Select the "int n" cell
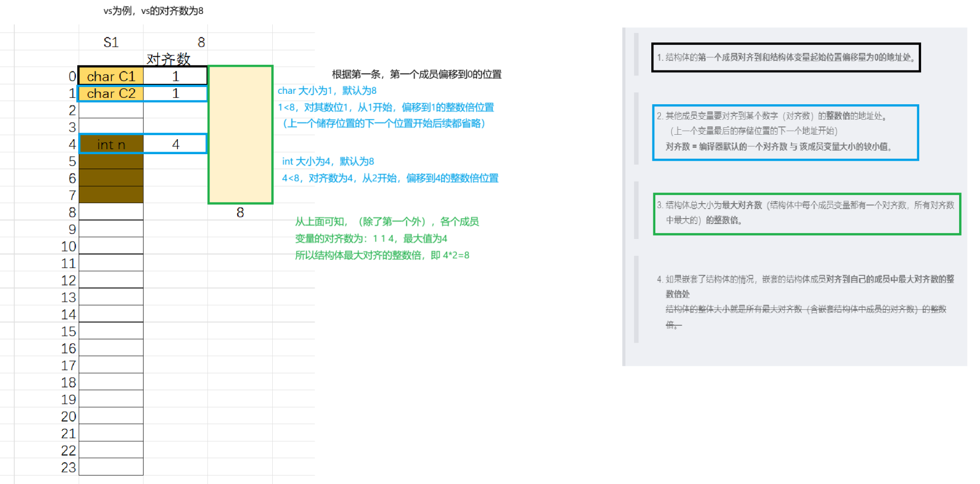This screenshot has width=980, height=484. point(111,144)
